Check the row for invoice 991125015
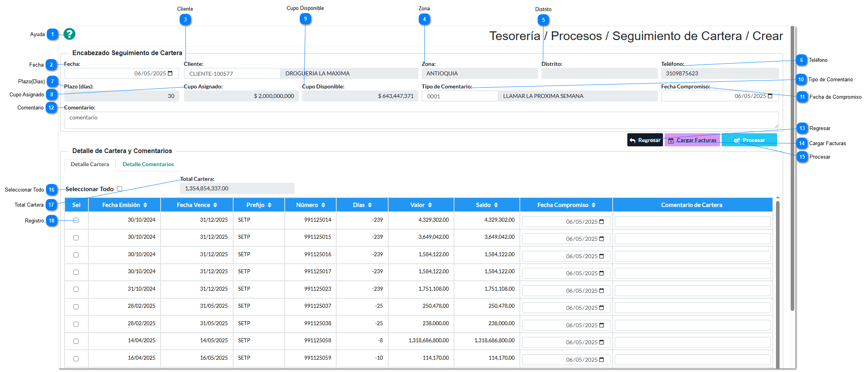Viewport: 868px width, 372px height. tap(76, 238)
